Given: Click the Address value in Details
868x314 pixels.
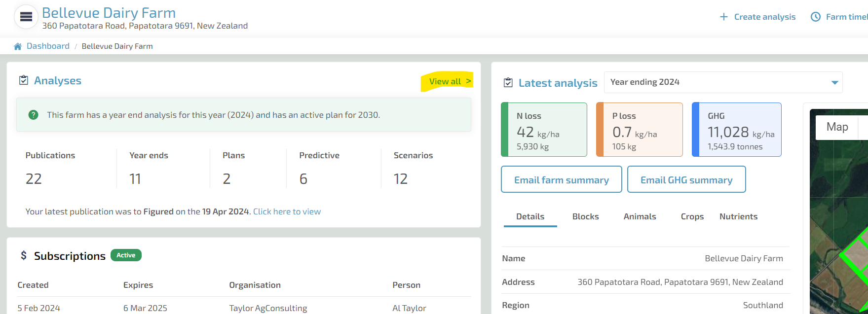Looking at the screenshot, I should [680, 282].
